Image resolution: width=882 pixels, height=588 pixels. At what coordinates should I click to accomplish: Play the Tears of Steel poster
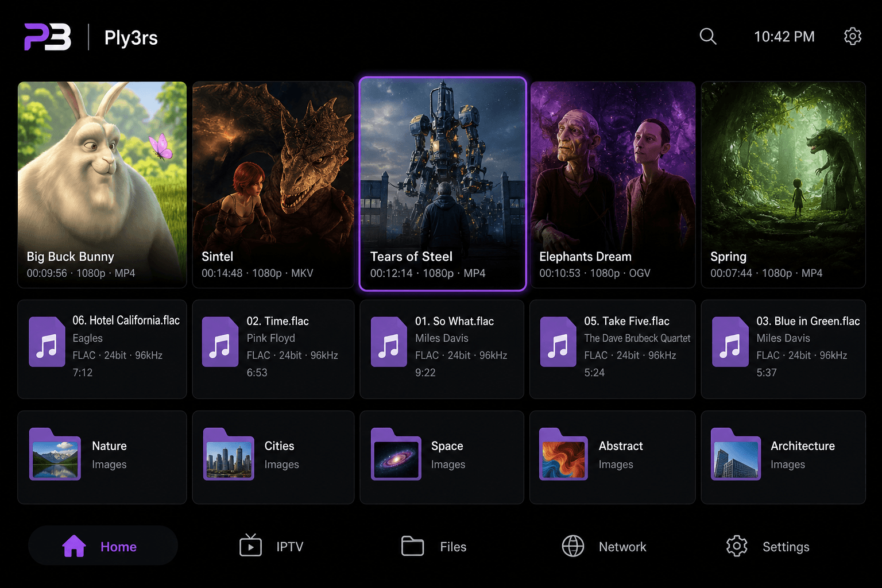[x=443, y=184]
